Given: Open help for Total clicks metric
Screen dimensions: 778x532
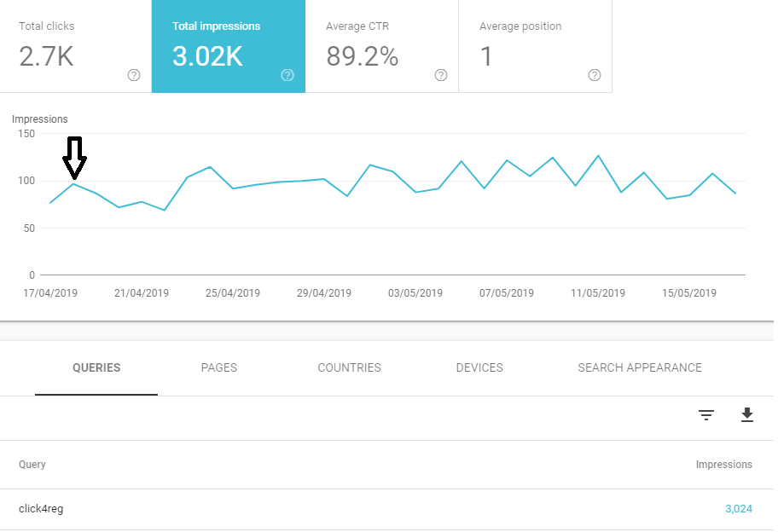Looking at the screenshot, I should coord(133,75).
